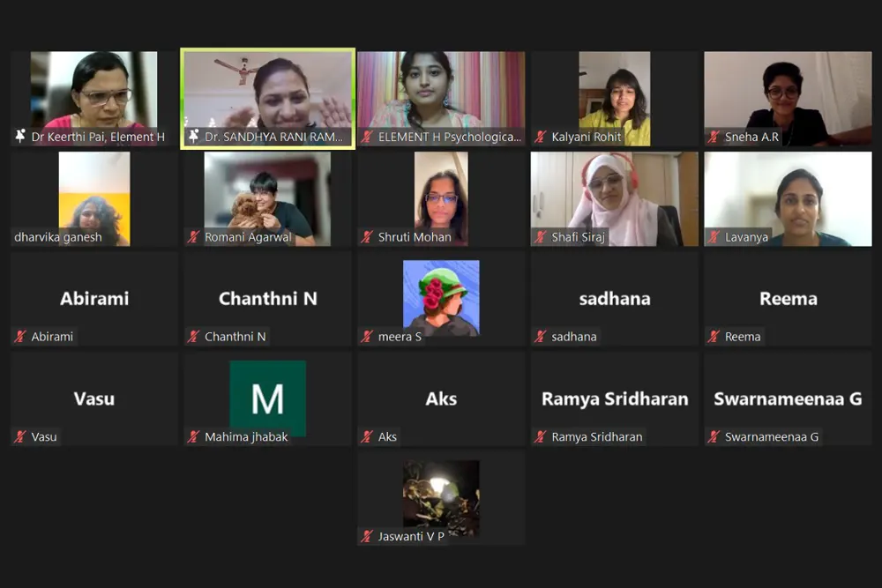Click muted mic icon next to Aks

point(367,436)
